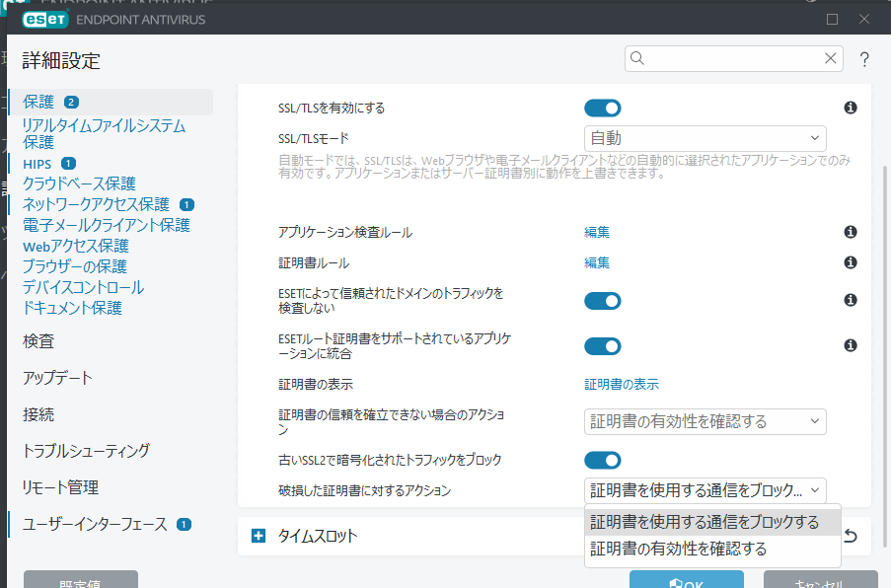Image resolution: width=891 pixels, height=588 pixels.
Task: Open the アップデート section in sidebar
Action: (57, 378)
